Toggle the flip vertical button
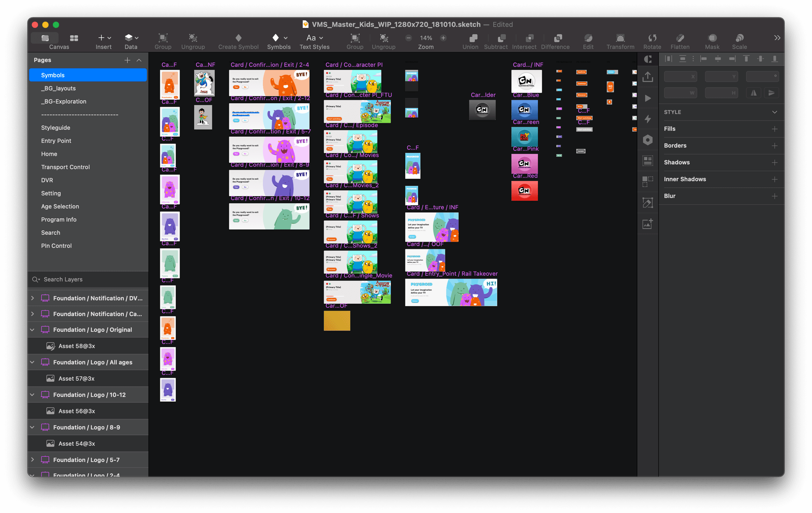This screenshot has height=513, width=812. (x=771, y=93)
